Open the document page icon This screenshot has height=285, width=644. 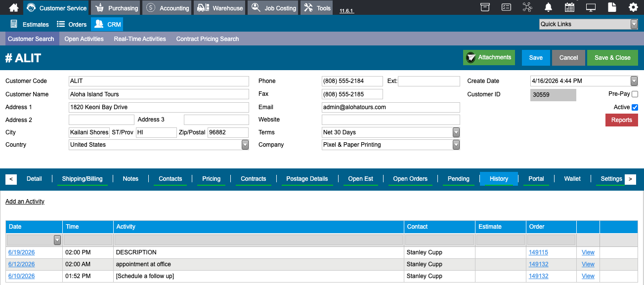(612, 7)
